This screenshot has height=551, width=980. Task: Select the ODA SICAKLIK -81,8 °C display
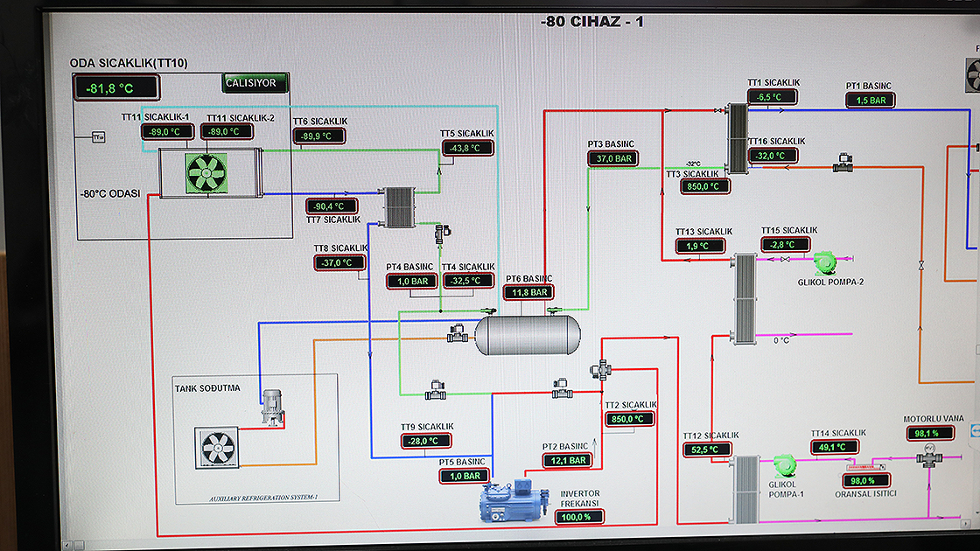tap(116, 87)
